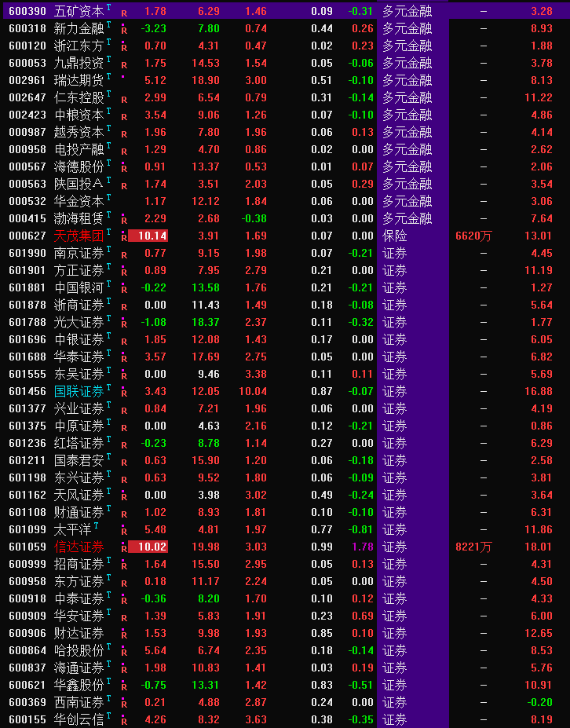Image resolution: width=570 pixels, height=728 pixels.
Task: Select the 财达证券 stock name
Action: [79, 633]
